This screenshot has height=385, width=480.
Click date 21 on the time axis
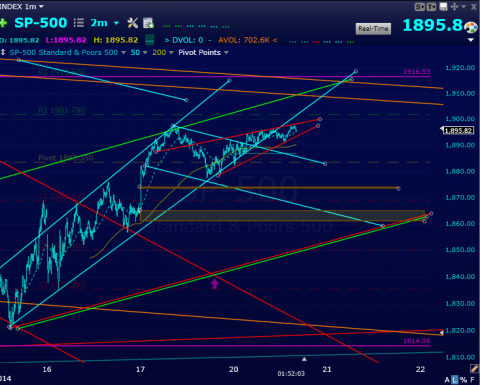[327, 369]
